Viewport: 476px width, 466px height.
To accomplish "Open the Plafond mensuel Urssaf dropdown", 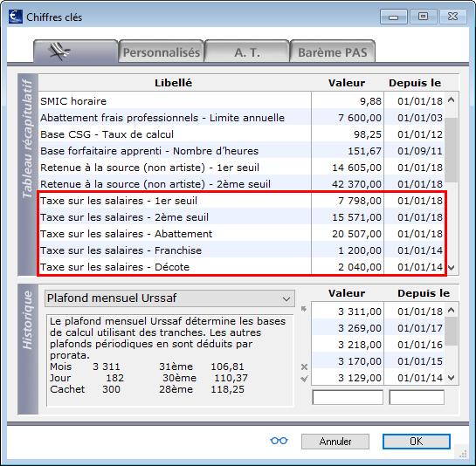I will tap(169, 298).
